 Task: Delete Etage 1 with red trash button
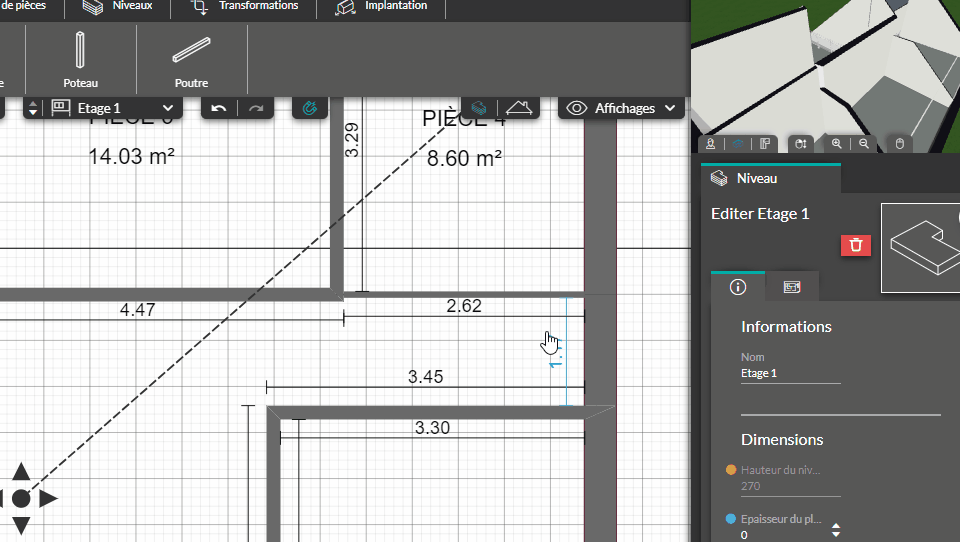(x=855, y=245)
